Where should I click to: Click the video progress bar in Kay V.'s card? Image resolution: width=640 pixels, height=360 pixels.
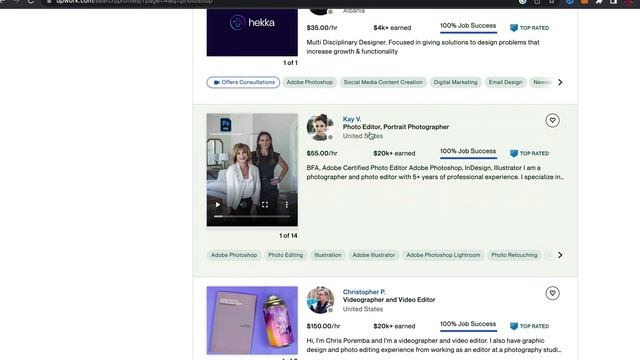(x=252, y=216)
